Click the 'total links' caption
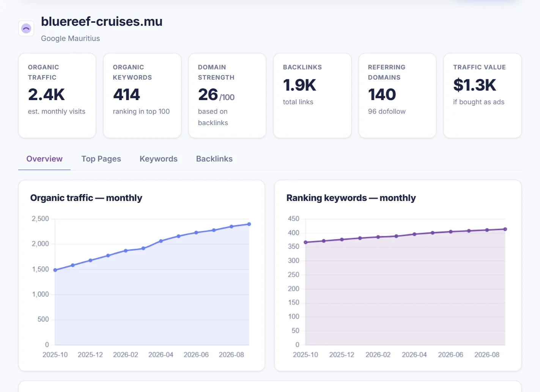 (x=298, y=102)
